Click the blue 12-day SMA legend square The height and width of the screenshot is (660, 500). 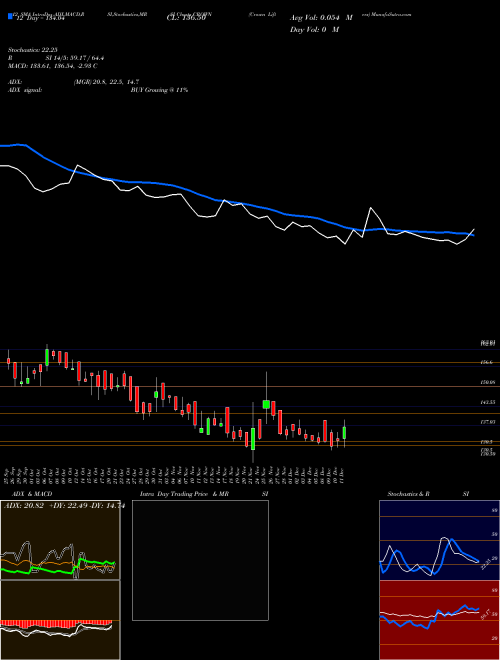10,17
